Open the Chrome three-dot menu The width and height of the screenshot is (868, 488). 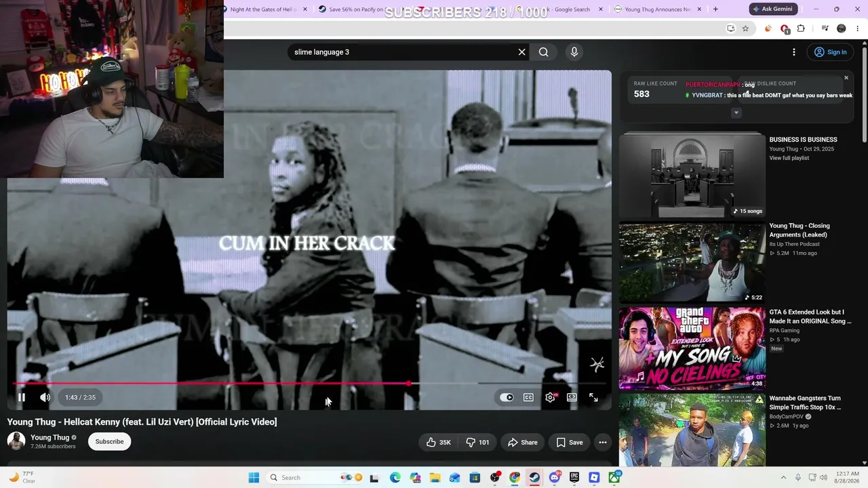point(858,28)
